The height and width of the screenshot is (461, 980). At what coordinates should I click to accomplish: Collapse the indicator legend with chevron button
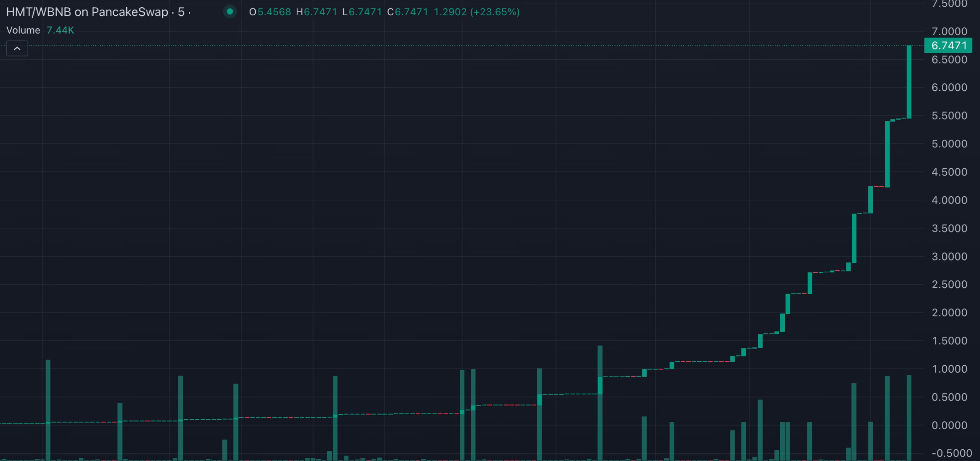pos(17,49)
